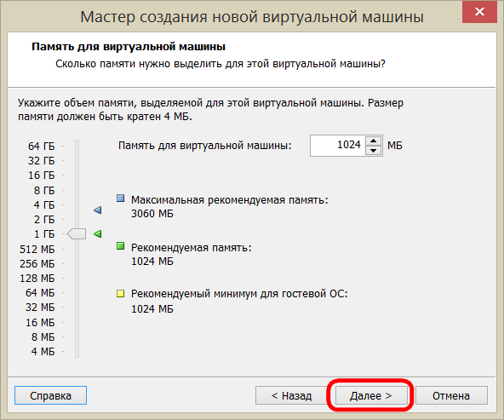Click the green recommended memory arrow marker
504x420 pixels.
point(98,233)
